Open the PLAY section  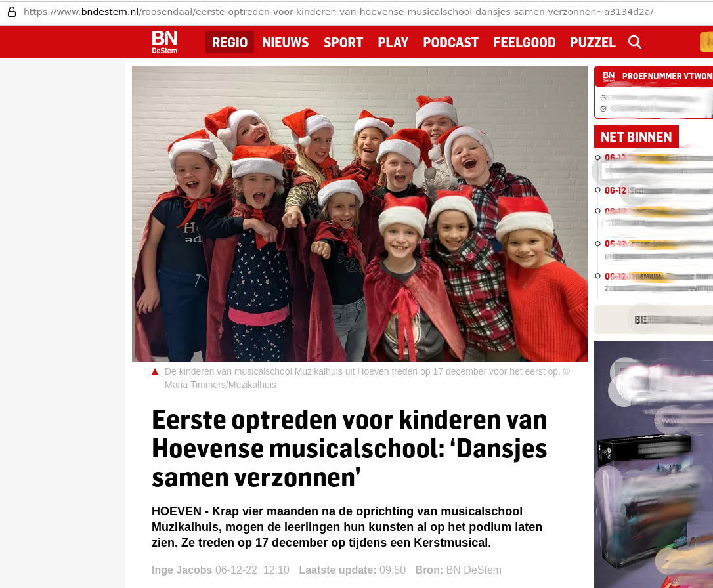point(393,42)
